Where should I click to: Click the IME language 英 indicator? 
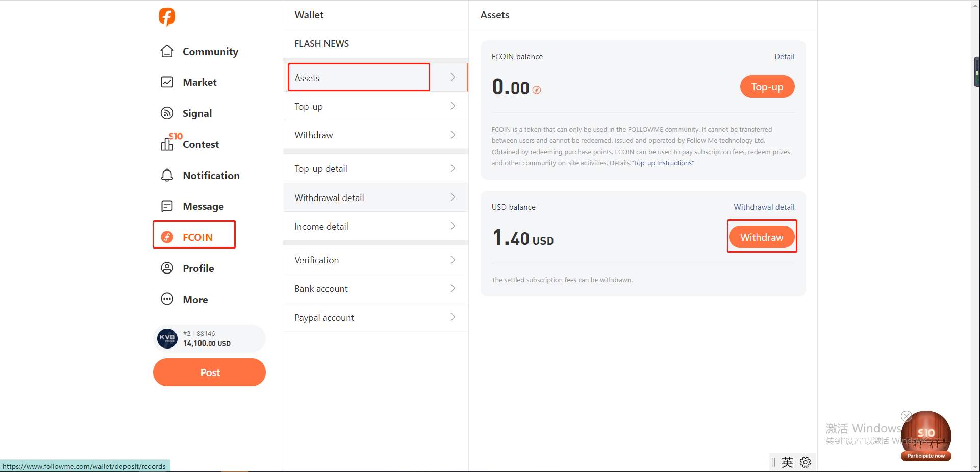tap(787, 462)
